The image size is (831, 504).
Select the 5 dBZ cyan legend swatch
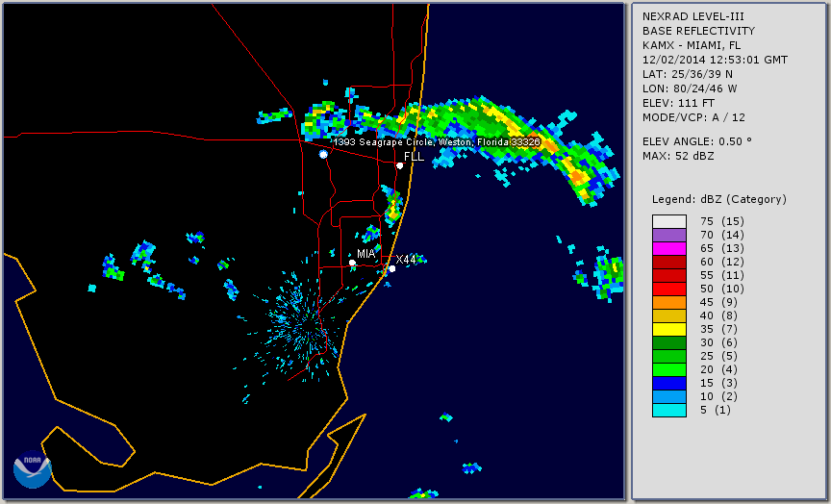pos(669,411)
